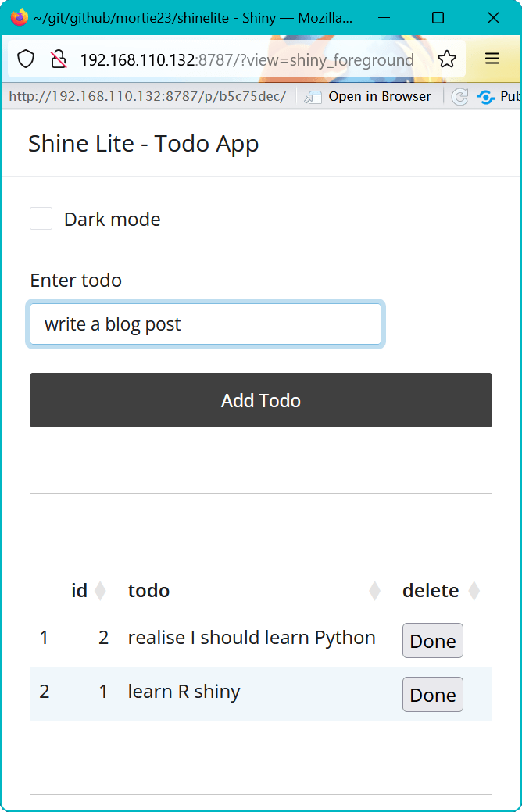Viewport: 522px width, 812px height.
Task: Sort the table by delete column arrows
Action: pyautogui.click(x=474, y=591)
